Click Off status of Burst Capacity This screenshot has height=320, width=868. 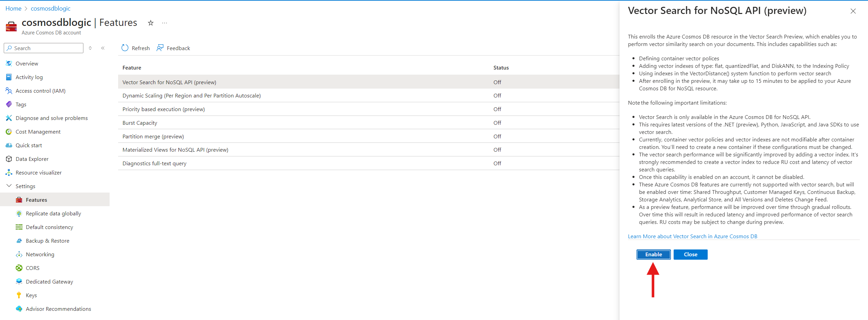pos(497,123)
